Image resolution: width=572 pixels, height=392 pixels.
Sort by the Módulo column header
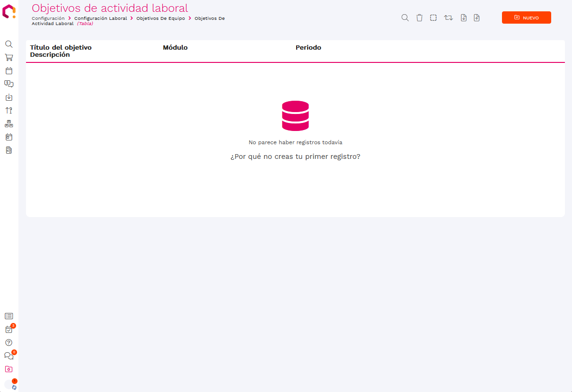click(x=175, y=48)
